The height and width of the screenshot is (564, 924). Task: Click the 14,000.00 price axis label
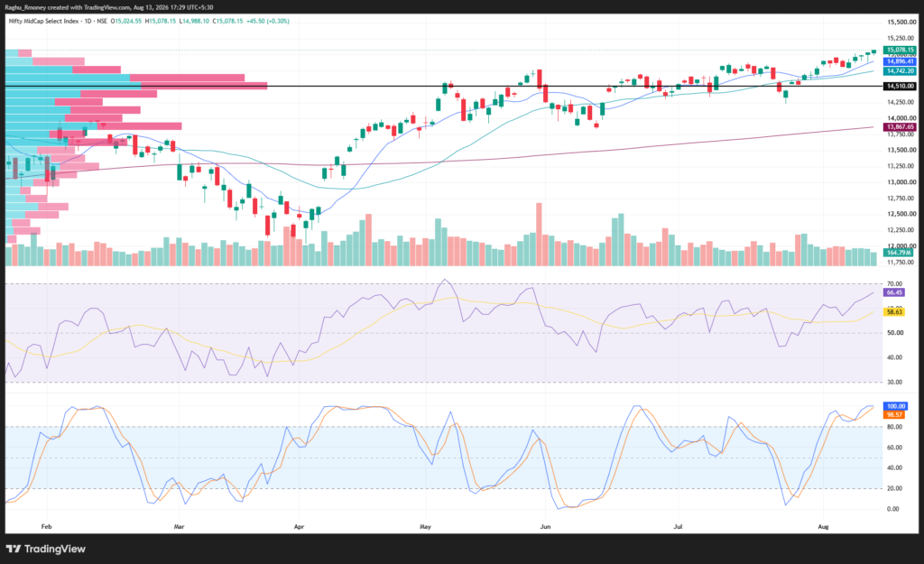click(901, 118)
